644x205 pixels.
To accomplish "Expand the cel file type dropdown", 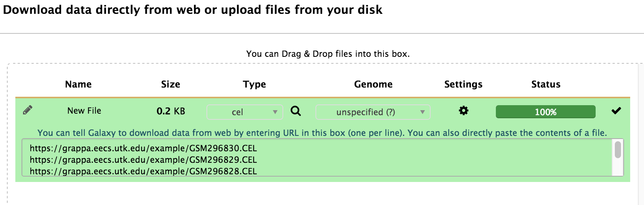I will (245, 112).
